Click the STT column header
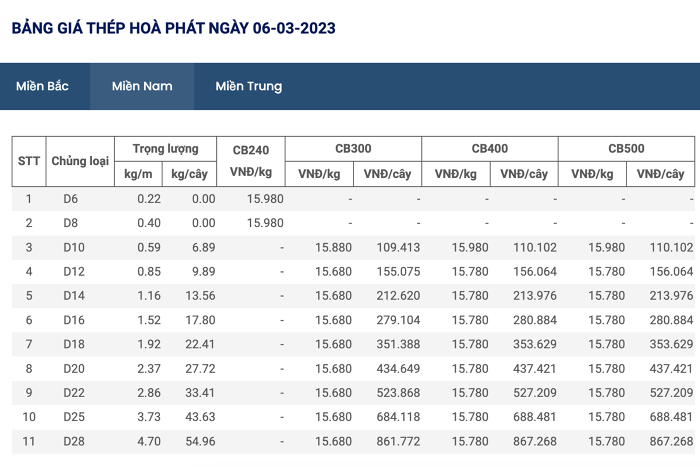 coord(29,161)
